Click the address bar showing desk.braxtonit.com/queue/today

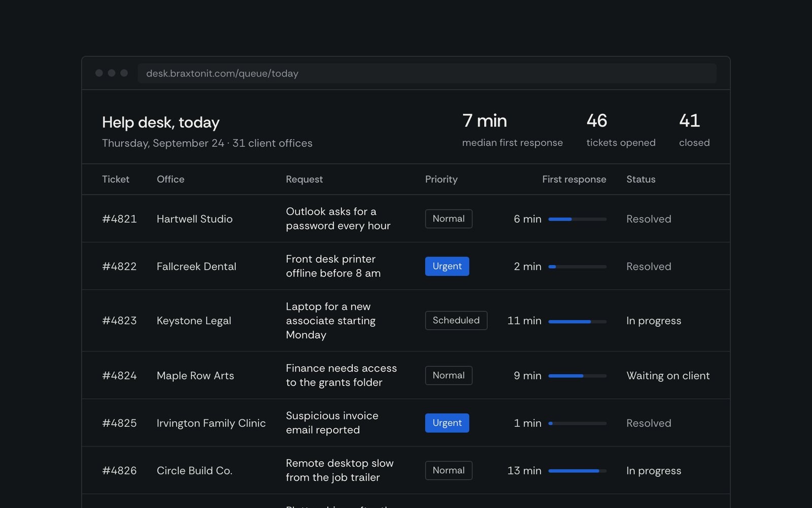(x=427, y=74)
